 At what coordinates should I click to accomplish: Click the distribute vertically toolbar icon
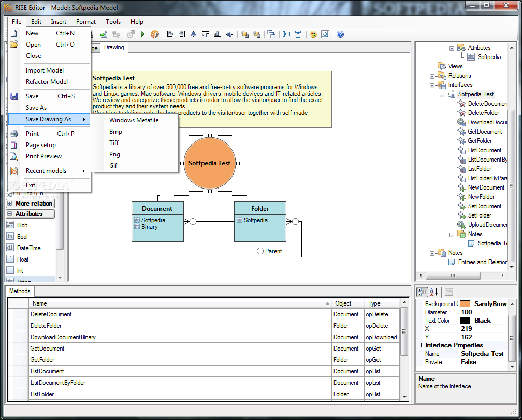click(298, 34)
